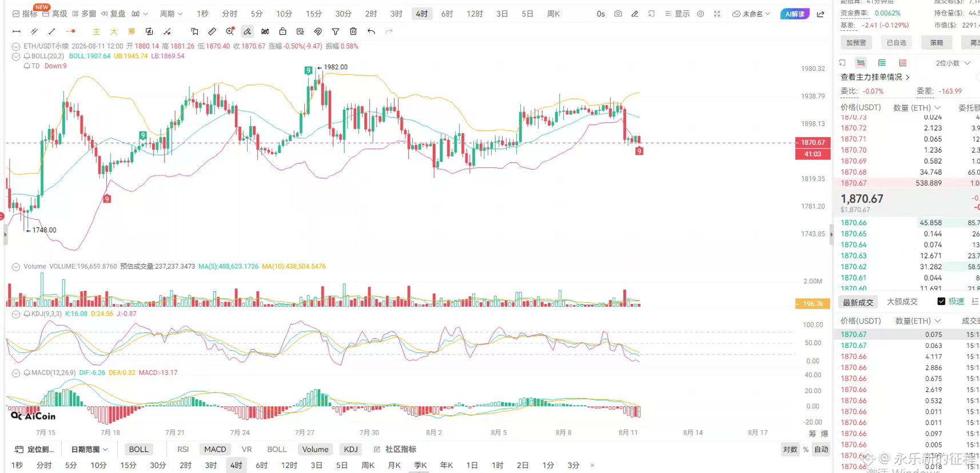
Task: Click the 策略 strategy button
Action: pos(937,42)
